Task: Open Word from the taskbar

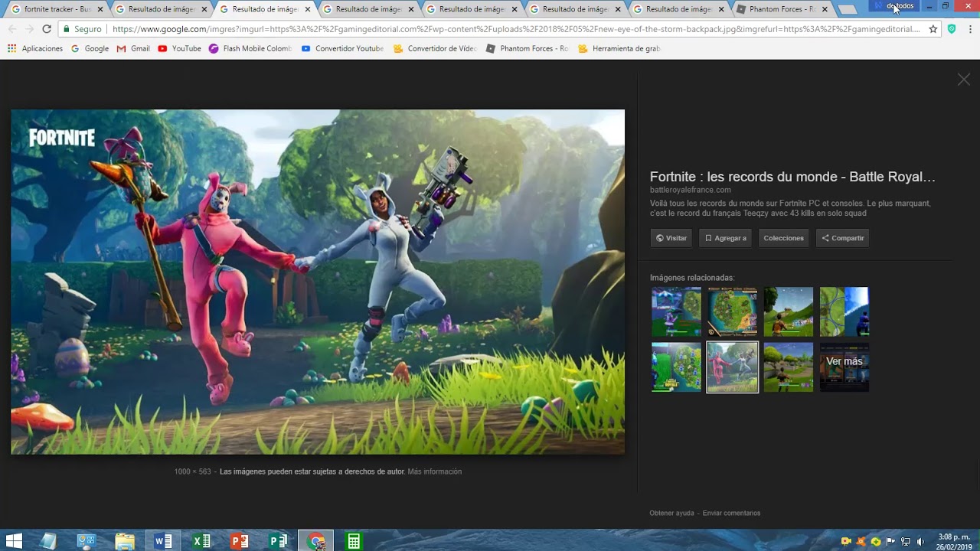Action: tap(163, 541)
